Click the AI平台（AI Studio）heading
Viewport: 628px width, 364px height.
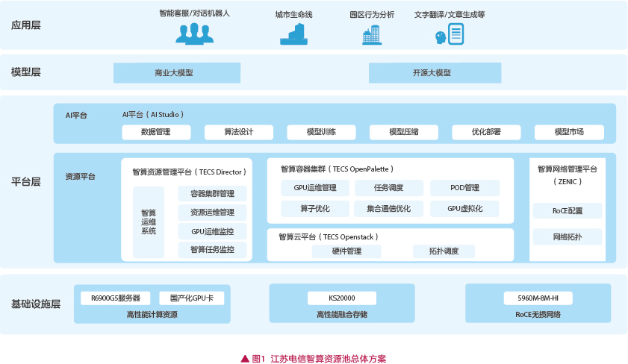click(153, 114)
